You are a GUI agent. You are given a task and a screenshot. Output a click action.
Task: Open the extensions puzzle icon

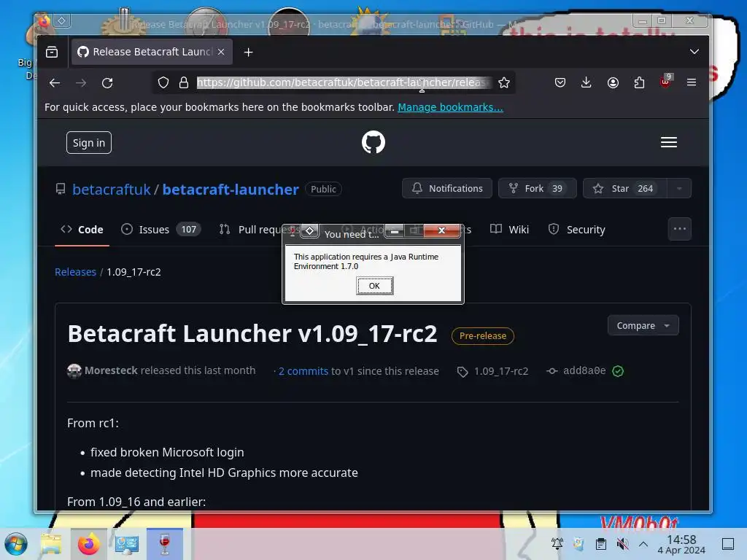click(x=639, y=83)
